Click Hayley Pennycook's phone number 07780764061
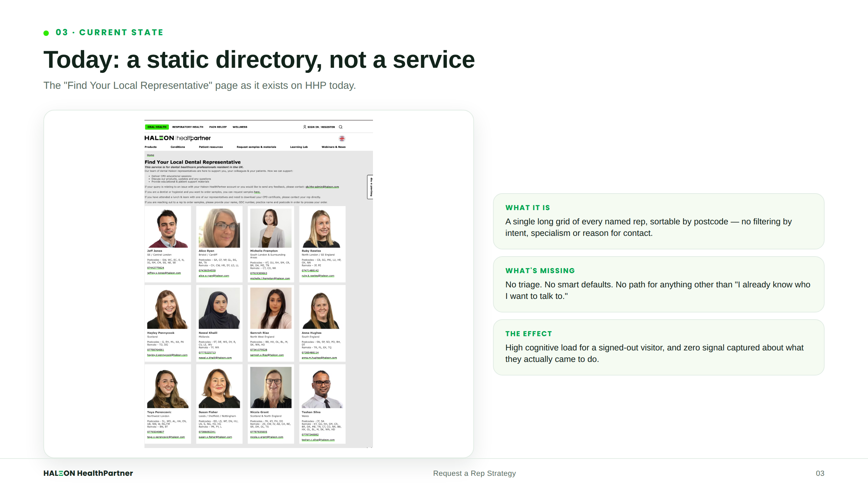This screenshot has height=488, width=868. coord(156,350)
